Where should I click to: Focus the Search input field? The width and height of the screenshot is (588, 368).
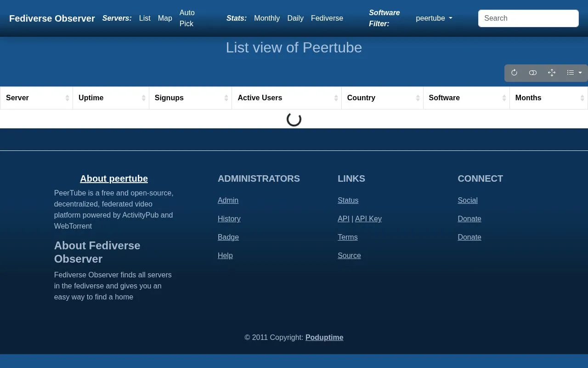tap(528, 18)
